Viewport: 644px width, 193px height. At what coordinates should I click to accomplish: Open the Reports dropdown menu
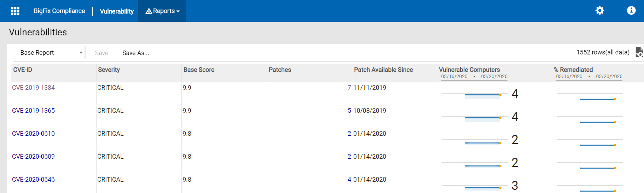162,11
